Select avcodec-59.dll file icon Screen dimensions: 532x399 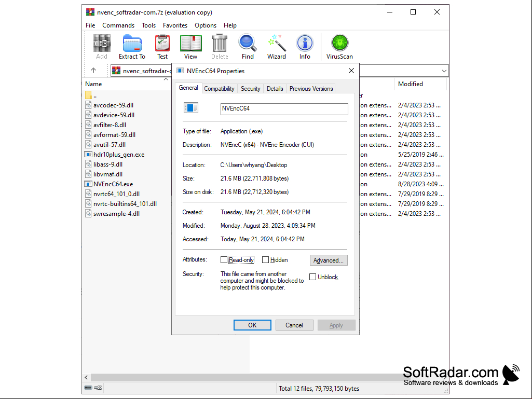(x=88, y=105)
